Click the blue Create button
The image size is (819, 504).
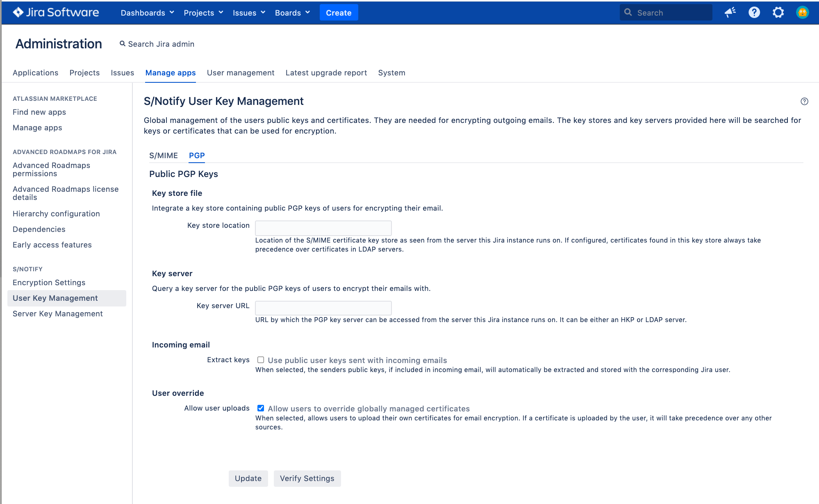339,13
